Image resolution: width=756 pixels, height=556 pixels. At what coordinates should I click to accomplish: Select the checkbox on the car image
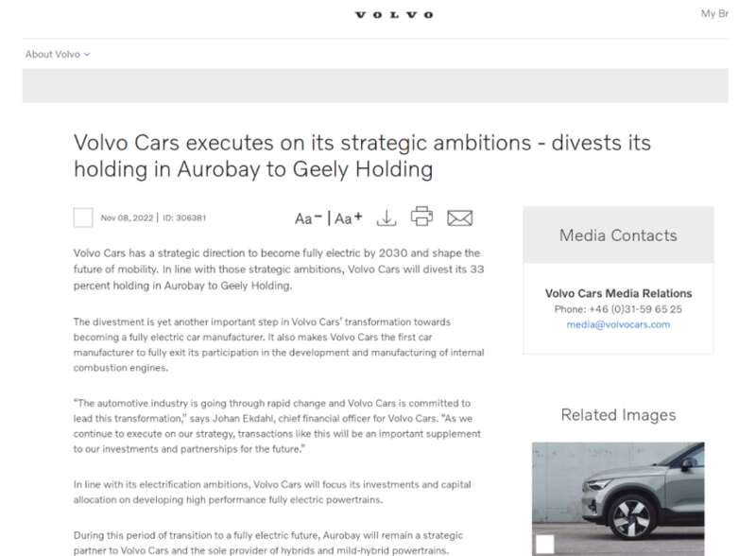(544, 543)
